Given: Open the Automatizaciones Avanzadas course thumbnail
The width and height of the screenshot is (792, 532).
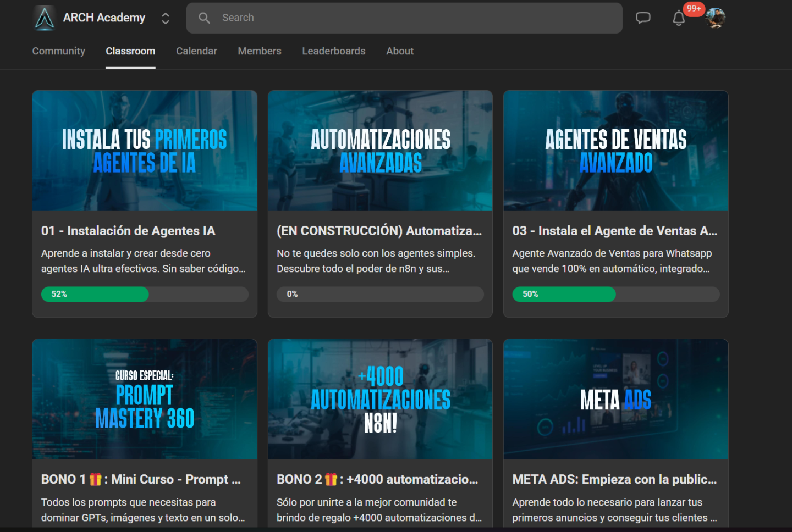Looking at the screenshot, I should pos(380,151).
